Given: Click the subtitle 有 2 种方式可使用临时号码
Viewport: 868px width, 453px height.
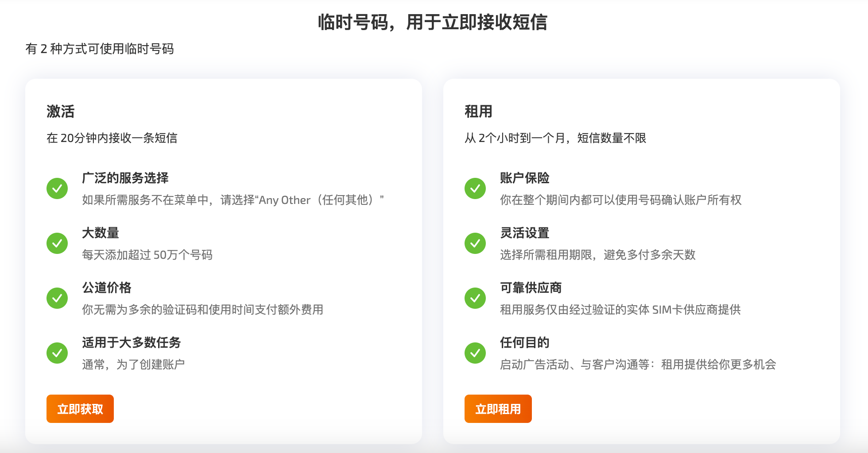Looking at the screenshot, I should pos(101,50).
